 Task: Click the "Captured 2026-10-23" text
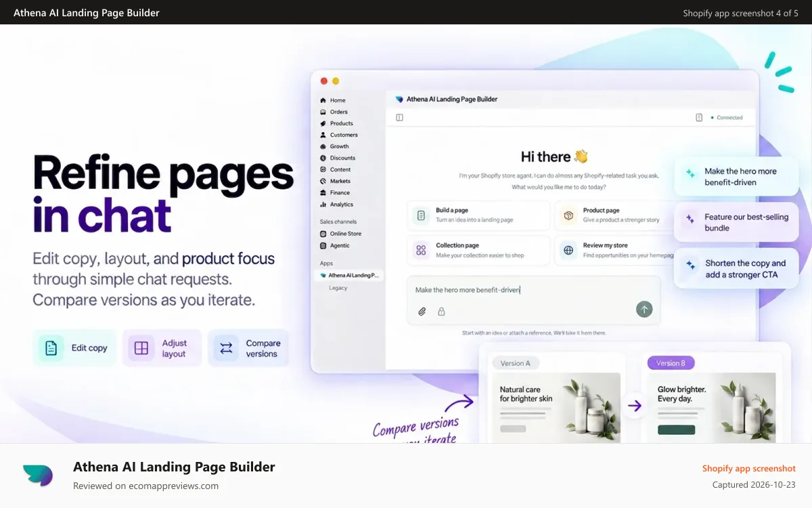click(x=754, y=484)
